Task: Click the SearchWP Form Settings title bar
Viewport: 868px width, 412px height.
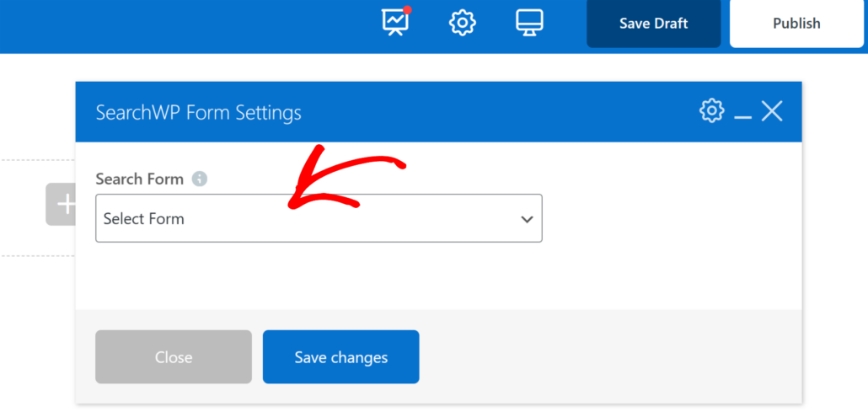Action: click(379, 112)
